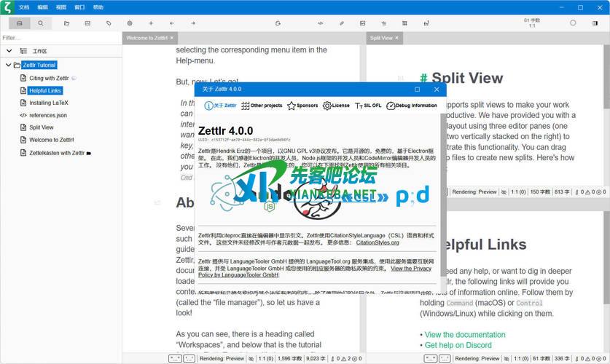This screenshot has width=610, height=364.
Task: Collapse the Zettlr Tutorial folder
Action: click(8, 65)
